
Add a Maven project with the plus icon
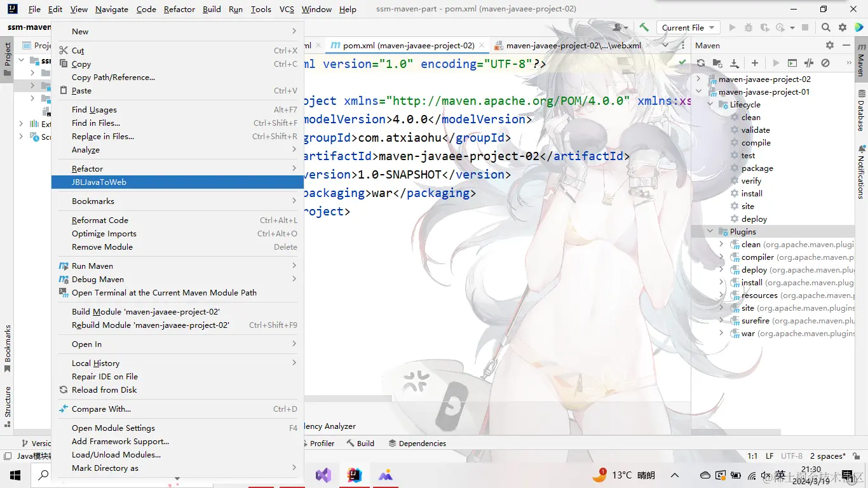(755, 63)
